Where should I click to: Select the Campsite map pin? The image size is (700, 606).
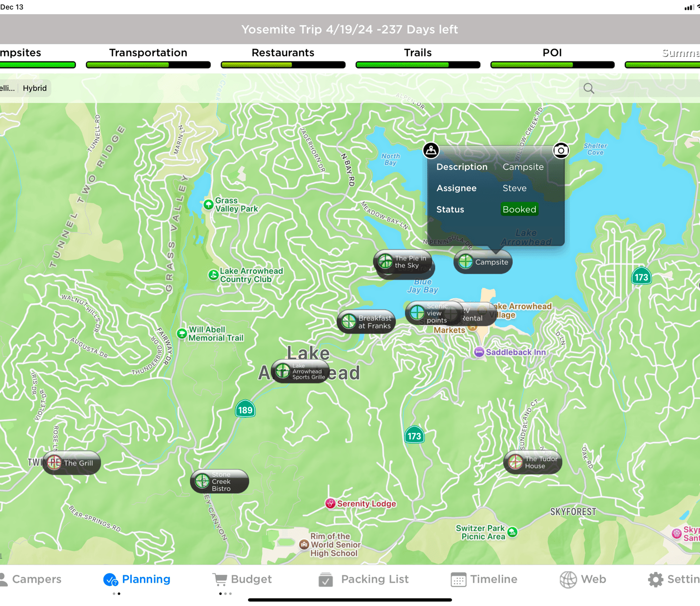click(483, 262)
